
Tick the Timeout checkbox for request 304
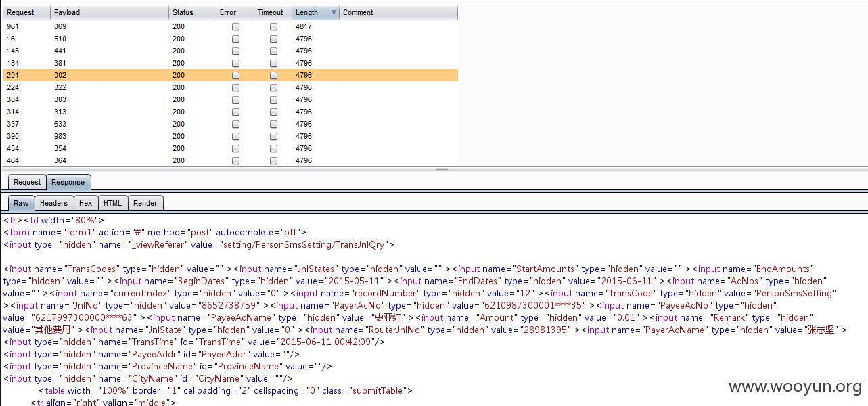point(273,100)
